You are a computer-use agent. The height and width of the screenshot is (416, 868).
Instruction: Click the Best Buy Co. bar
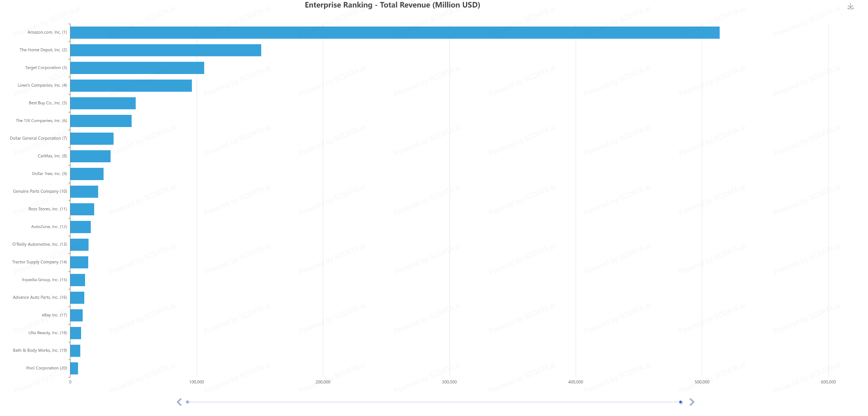point(103,103)
